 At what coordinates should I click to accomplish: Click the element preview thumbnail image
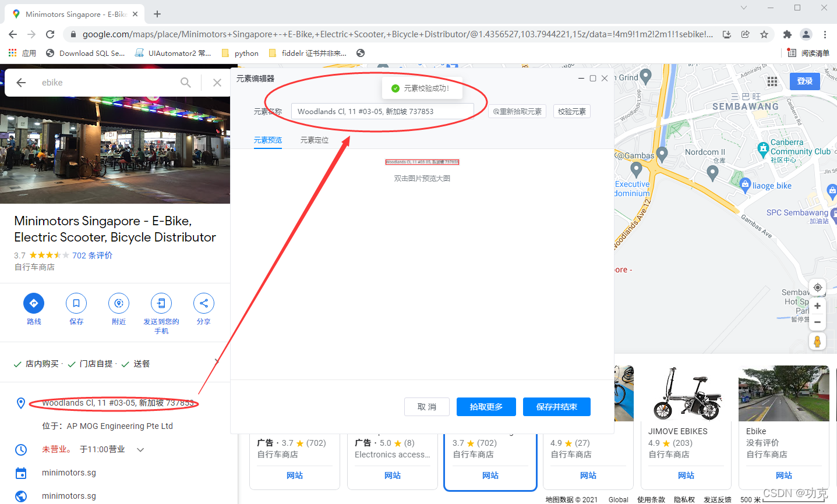pos(422,162)
